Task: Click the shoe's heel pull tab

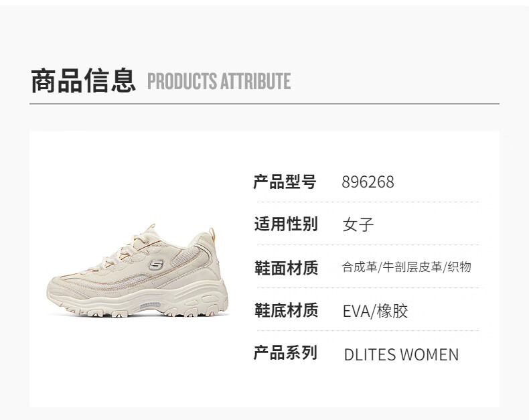Action: (x=212, y=232)
